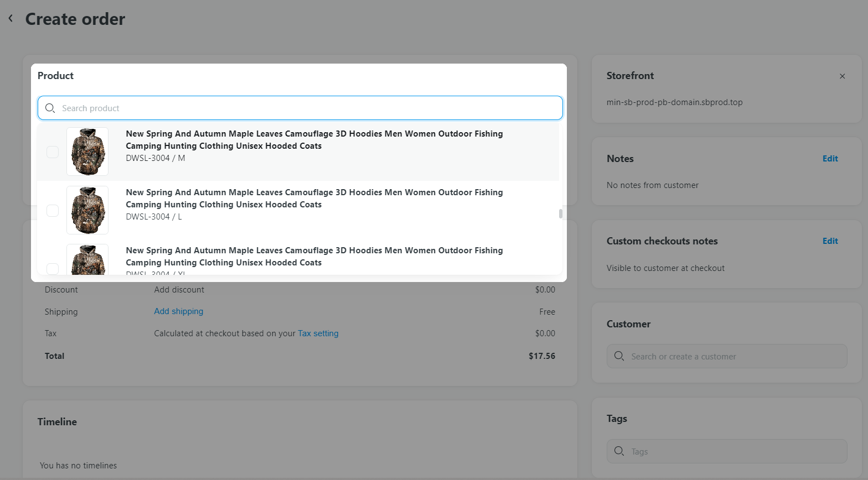Click the Free shipping value
Viewport: 868px width, 480px height.
coord(547,312)
